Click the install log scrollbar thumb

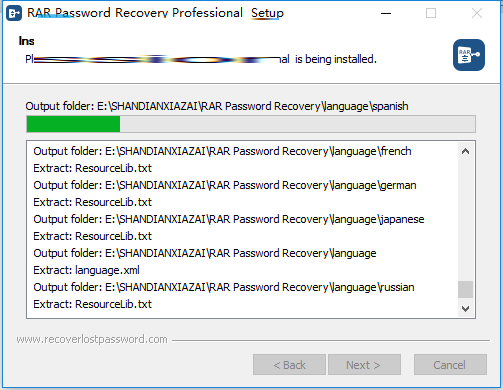coord(465,289)
